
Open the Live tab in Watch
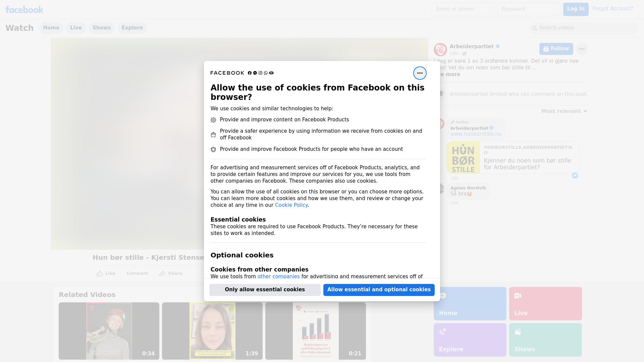coord(76,28)
